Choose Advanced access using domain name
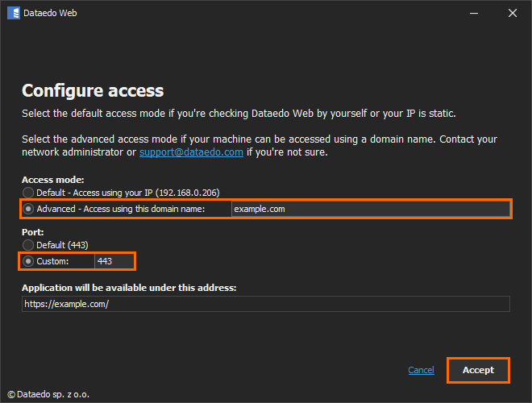This screenshot has width=532, height=403. pos(29,209)
